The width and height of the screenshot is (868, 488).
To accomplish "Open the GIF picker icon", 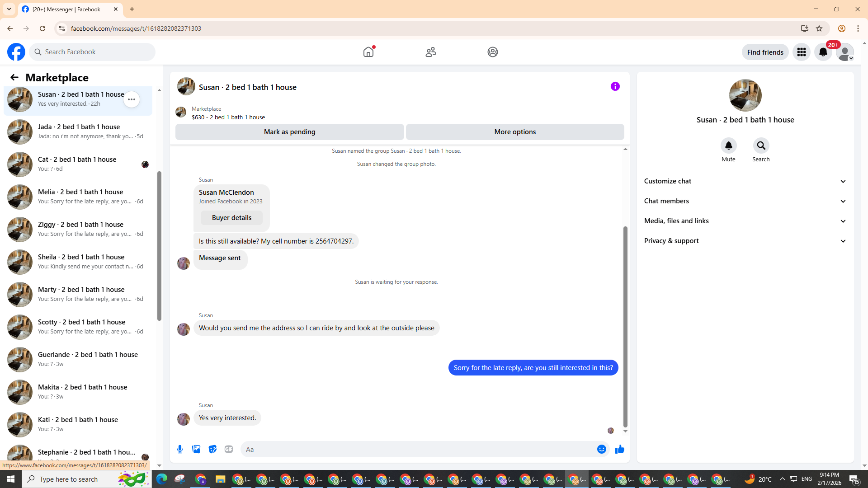I will pos(229,449).
